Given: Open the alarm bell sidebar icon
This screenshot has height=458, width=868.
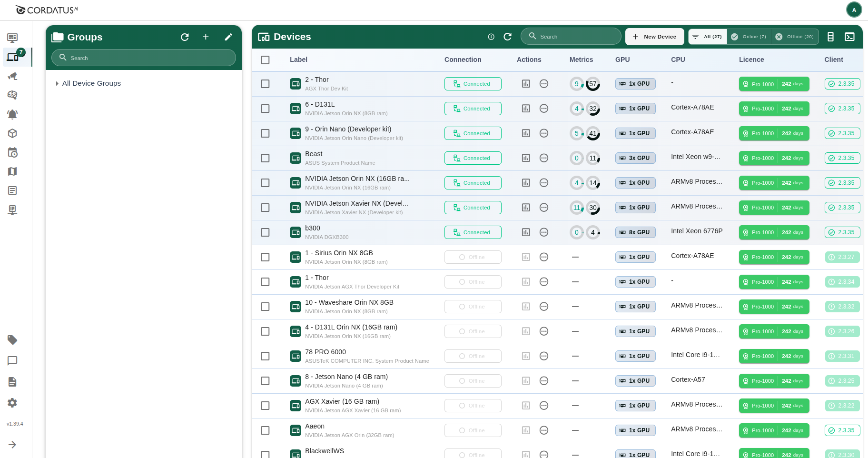Looking at the screenshot, I should [12, 114].
